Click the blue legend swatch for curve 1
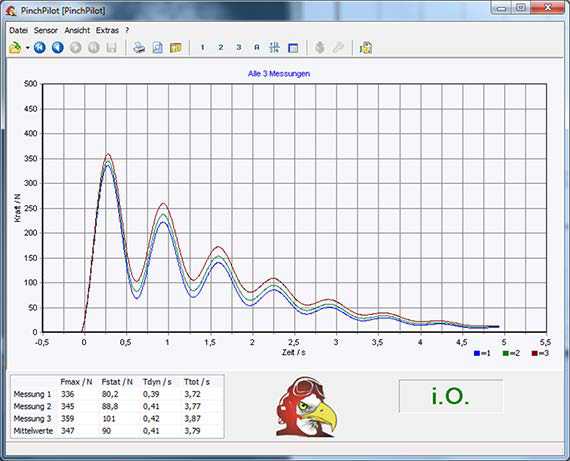Image resolution: width=570 pixels, height=461 pixels. coord(477,353)
